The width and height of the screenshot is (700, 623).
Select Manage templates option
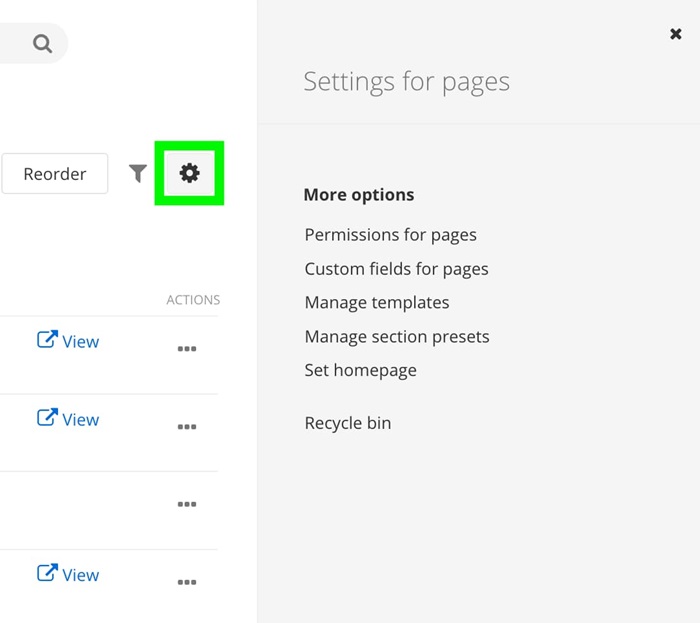377,303
